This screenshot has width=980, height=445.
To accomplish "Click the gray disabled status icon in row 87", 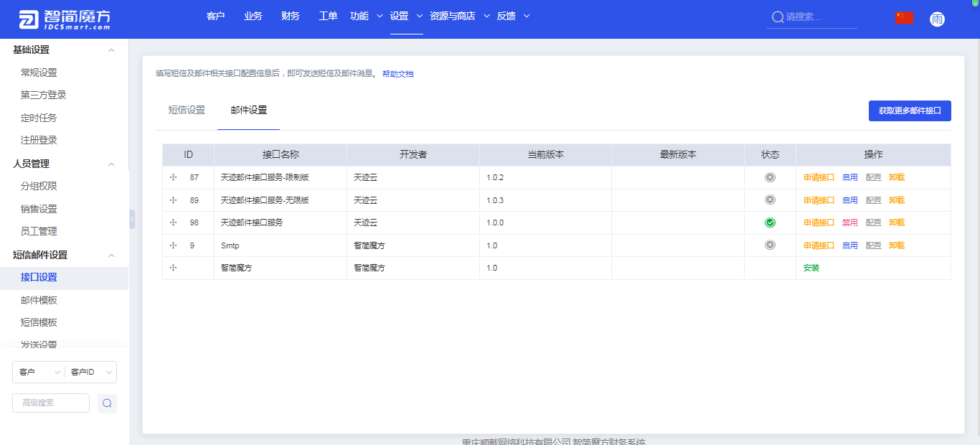I will [770, 177].
